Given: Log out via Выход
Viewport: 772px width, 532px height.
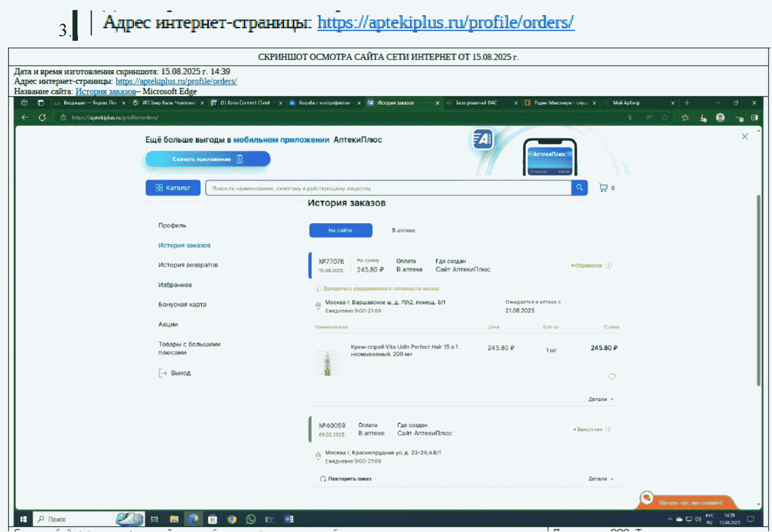Looking at the screenshot, I should 175,373.
